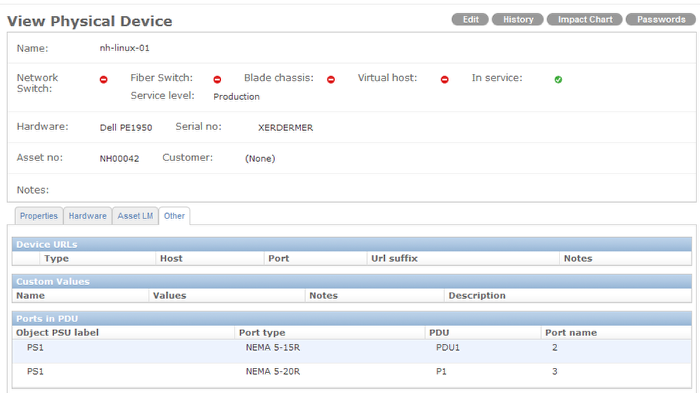Click the Ports in PDU section header

352,318
